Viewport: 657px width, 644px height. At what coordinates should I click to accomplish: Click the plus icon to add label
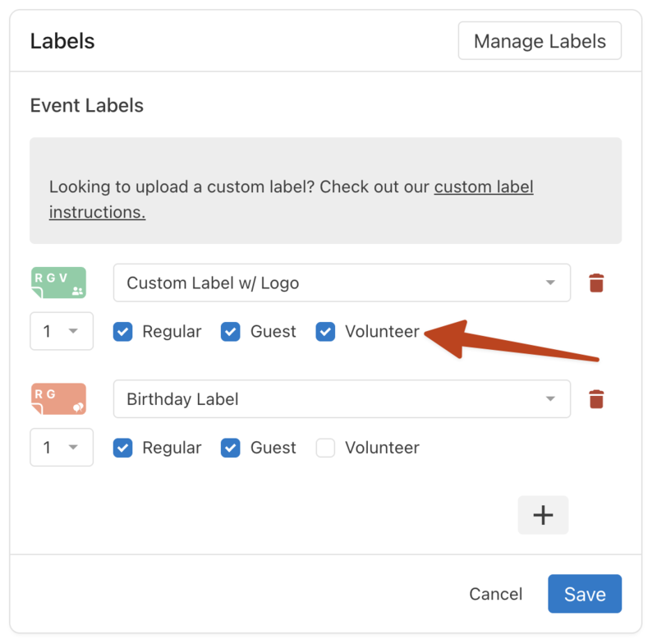tap(543, 515)
